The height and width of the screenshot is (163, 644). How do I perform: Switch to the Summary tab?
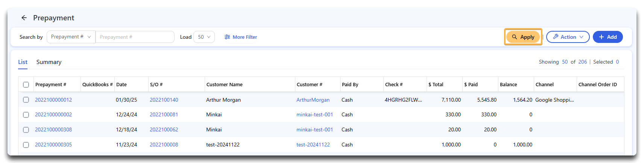[x=49, y=62]
